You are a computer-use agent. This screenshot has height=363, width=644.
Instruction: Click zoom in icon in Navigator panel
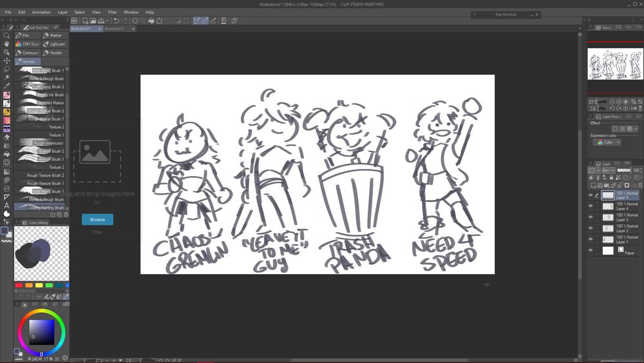pos(619,101)
